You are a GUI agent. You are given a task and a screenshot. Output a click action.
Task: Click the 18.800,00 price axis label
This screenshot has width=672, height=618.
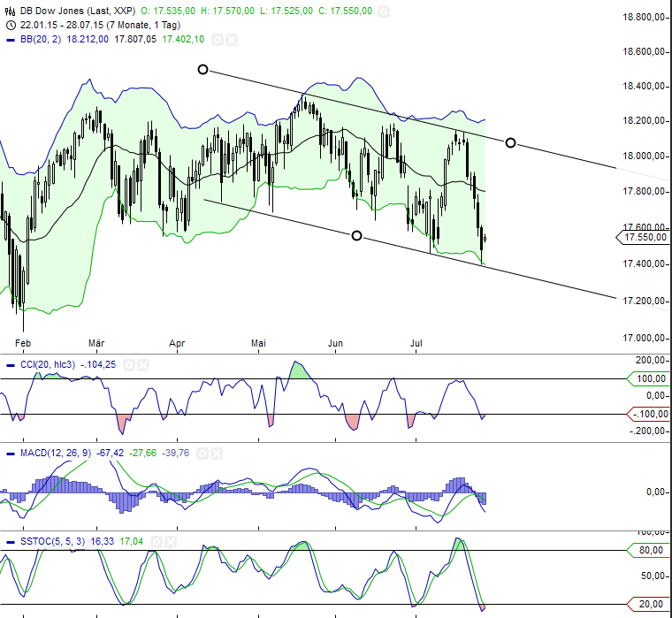644,17
